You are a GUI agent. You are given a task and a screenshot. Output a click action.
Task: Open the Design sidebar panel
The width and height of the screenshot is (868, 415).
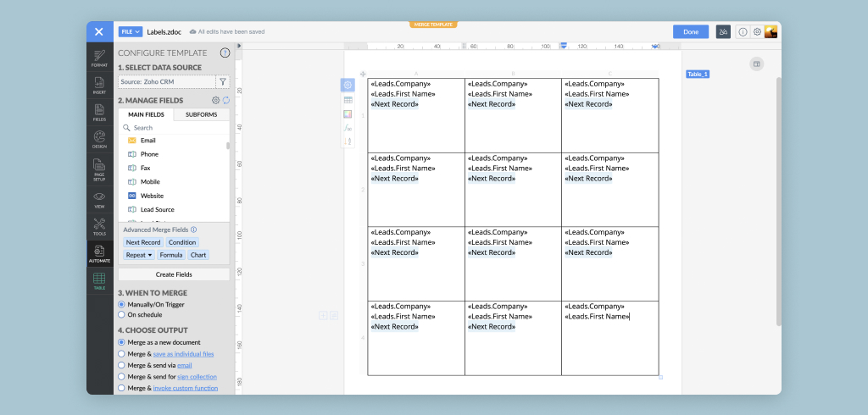coord(100,140)
